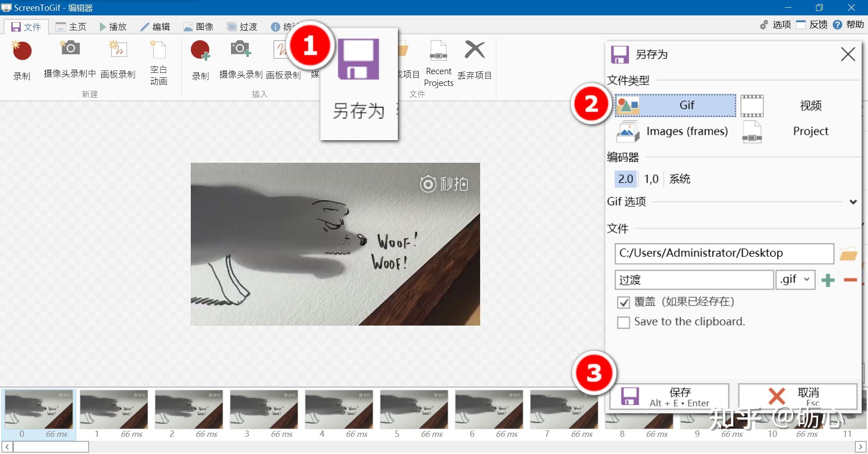Select encoder 2.0
This screenshot has height=454, width=868.
tap(626, 179)
